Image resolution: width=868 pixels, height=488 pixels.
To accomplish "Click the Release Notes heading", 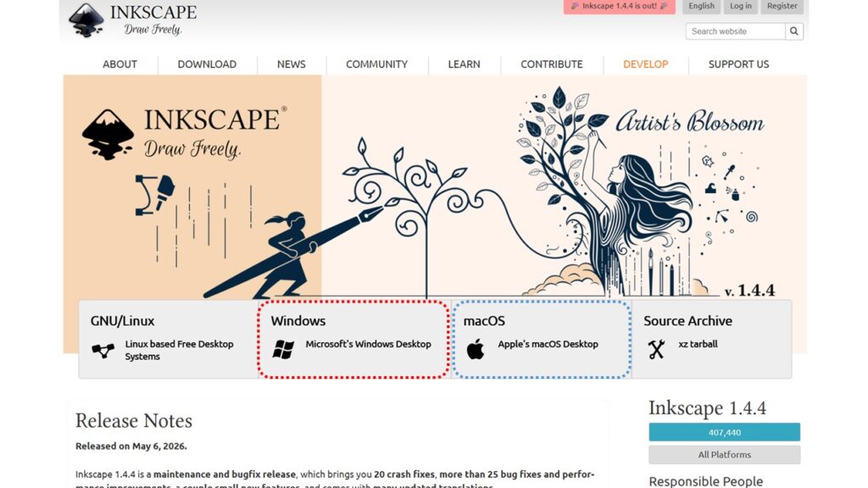I will point(133,420).
